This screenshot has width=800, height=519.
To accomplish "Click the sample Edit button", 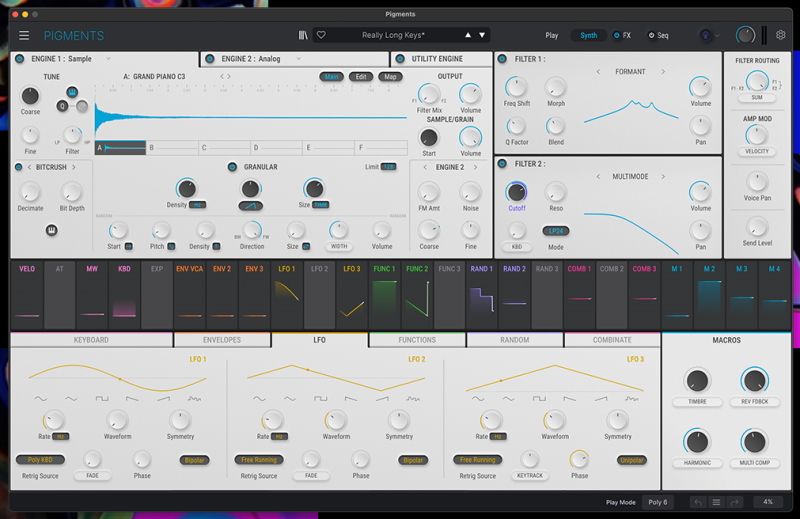I will tap(360, 77).
